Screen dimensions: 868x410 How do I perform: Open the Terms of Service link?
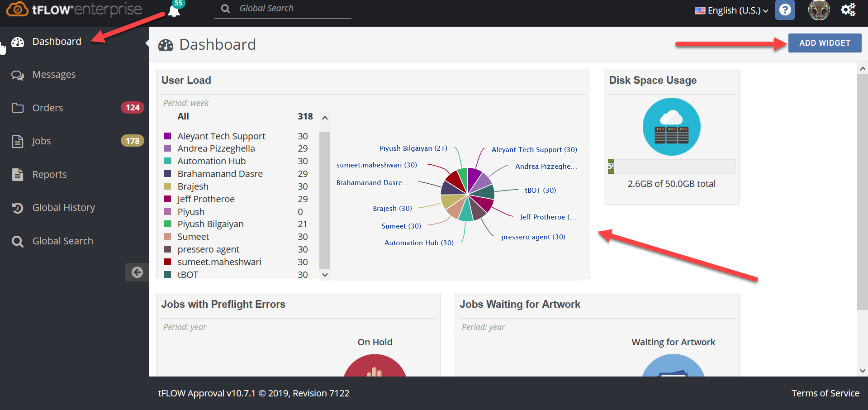coord(825,393)
